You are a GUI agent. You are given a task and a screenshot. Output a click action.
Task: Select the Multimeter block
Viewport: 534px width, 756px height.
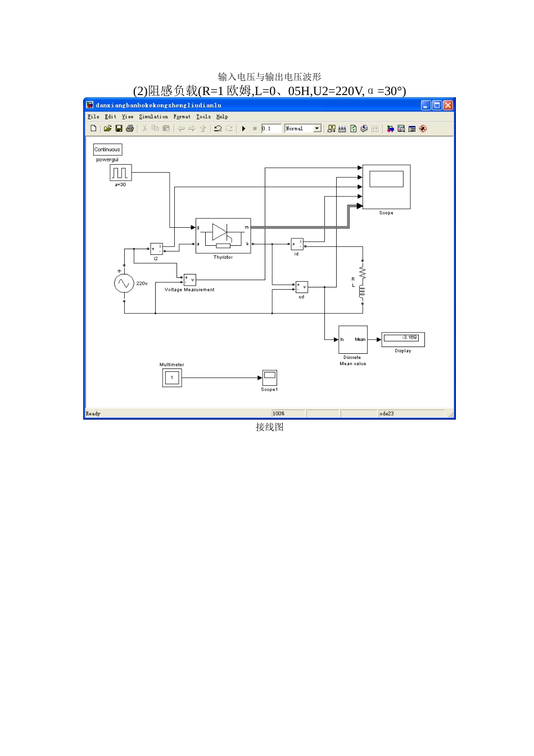[x=172, y=378]
